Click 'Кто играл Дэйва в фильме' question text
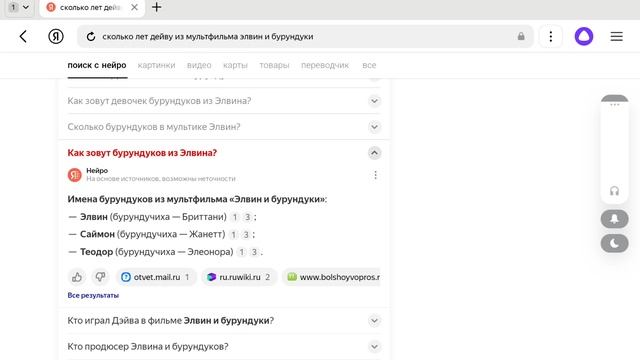This screenshot has height=360, width=640. 171,321
